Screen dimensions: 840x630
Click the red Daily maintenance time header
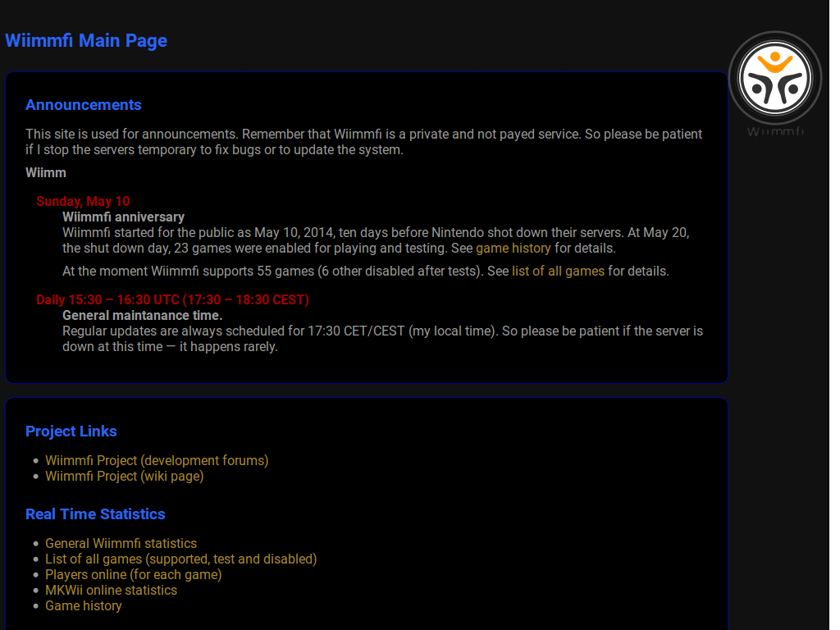point(172,299)
